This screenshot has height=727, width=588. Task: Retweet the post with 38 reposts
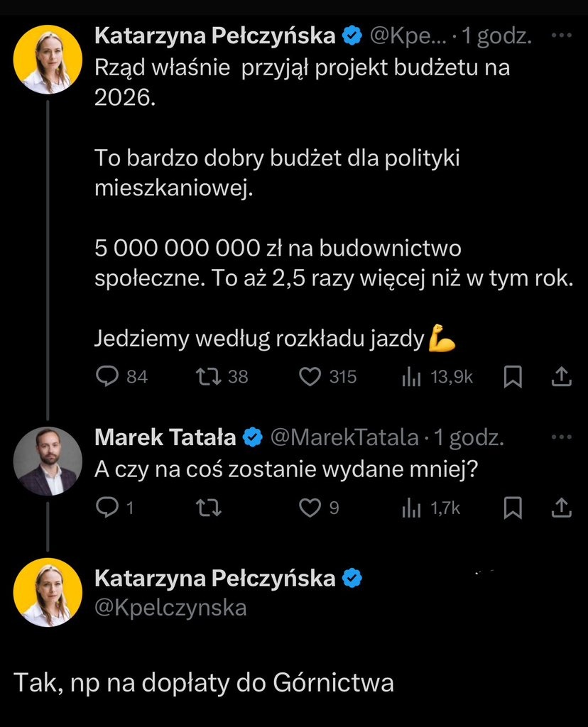[x=205, y=376]
